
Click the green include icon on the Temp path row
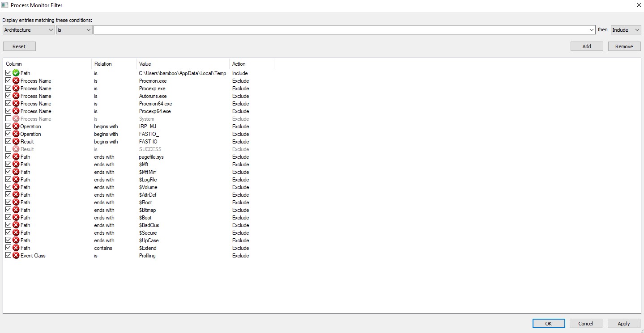pyautogui.click(x=16, y=73)
